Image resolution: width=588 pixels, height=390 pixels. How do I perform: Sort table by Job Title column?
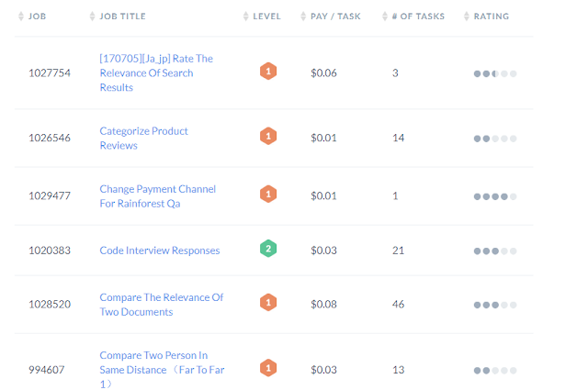pyautogui.click(x=123, y=17)
